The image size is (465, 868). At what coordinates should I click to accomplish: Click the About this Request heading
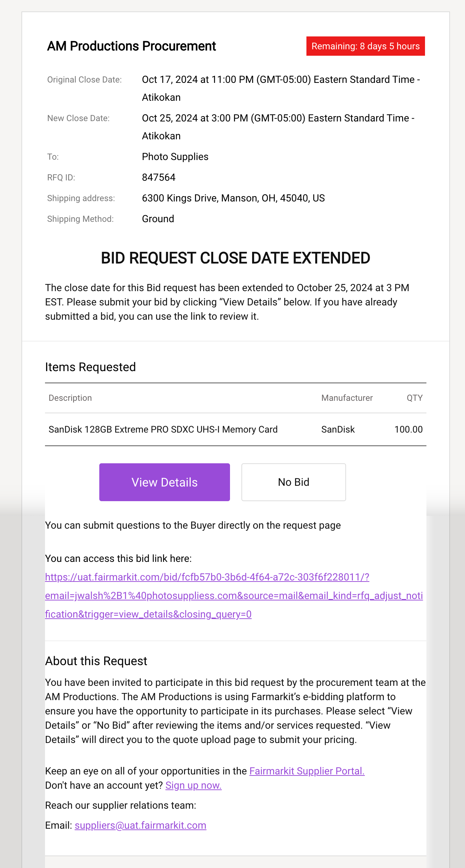point(96,661)
